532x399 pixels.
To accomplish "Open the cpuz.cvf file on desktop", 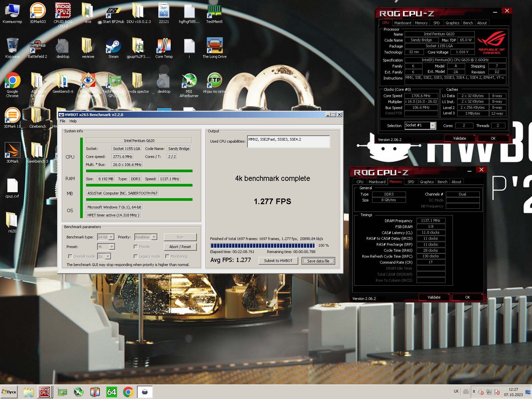I will [12, 188].
